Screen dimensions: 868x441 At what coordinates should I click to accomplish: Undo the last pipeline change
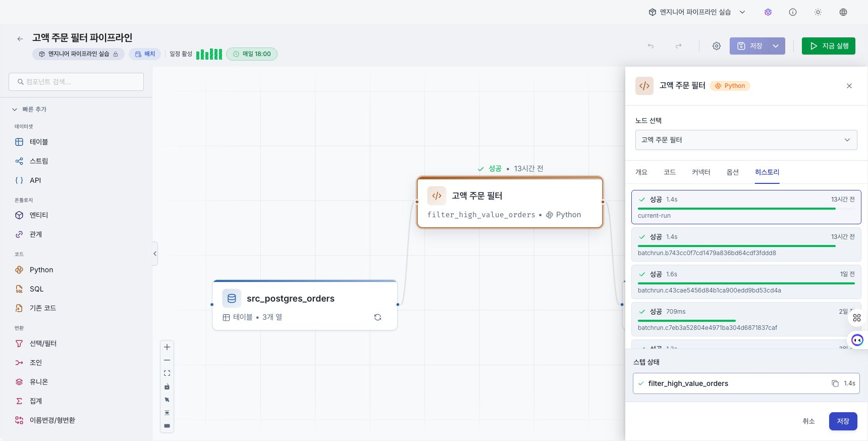(650, 46)
